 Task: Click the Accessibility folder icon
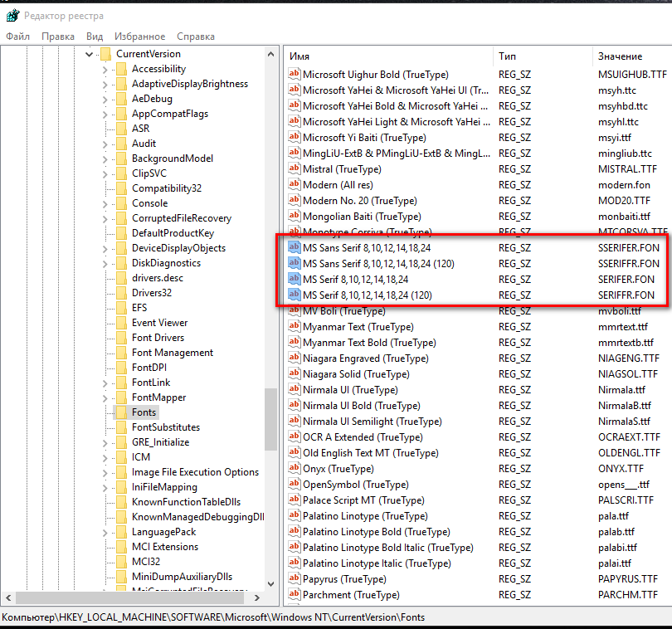pyautogui.click(x=120, y=69)
